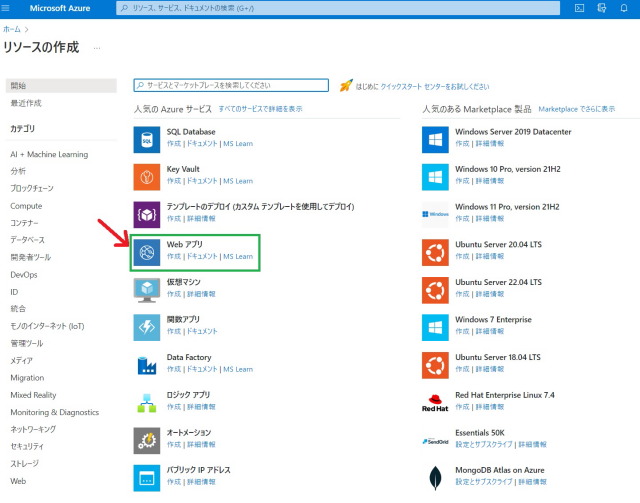Select the ネットワーキング category

tap(33, 429)
